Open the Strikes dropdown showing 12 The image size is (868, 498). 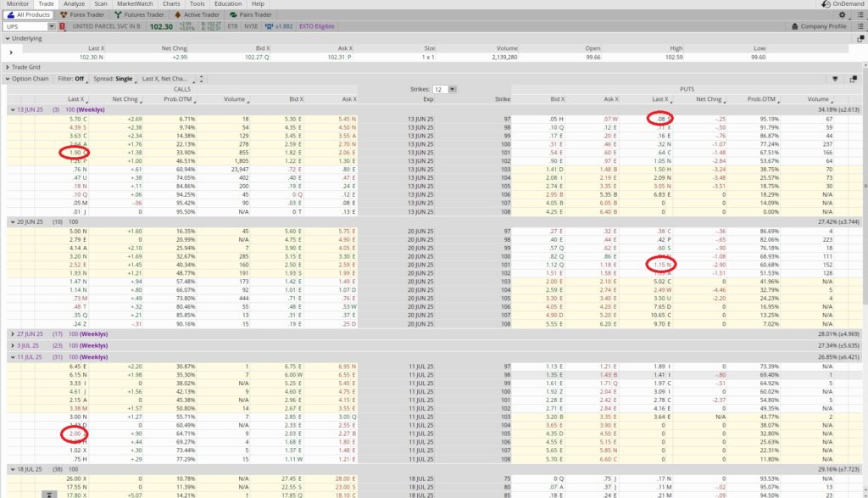(449, 90)
